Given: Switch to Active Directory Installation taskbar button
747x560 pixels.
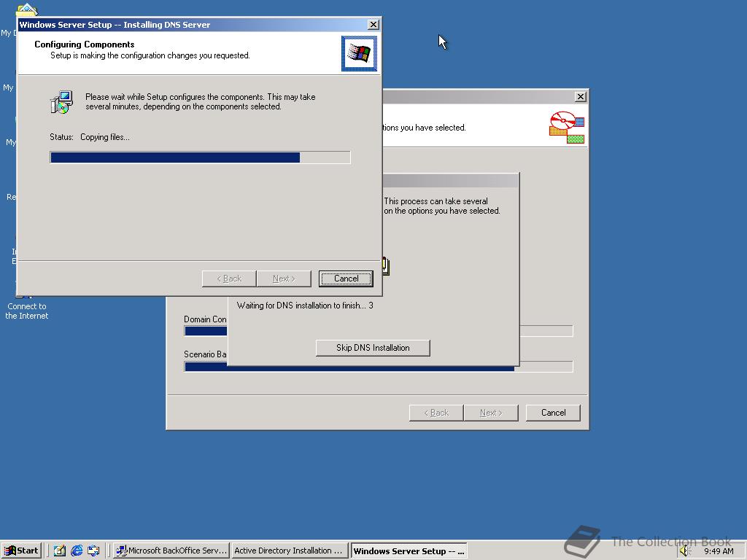Looking at the screenshot, I should coord(289,551).
